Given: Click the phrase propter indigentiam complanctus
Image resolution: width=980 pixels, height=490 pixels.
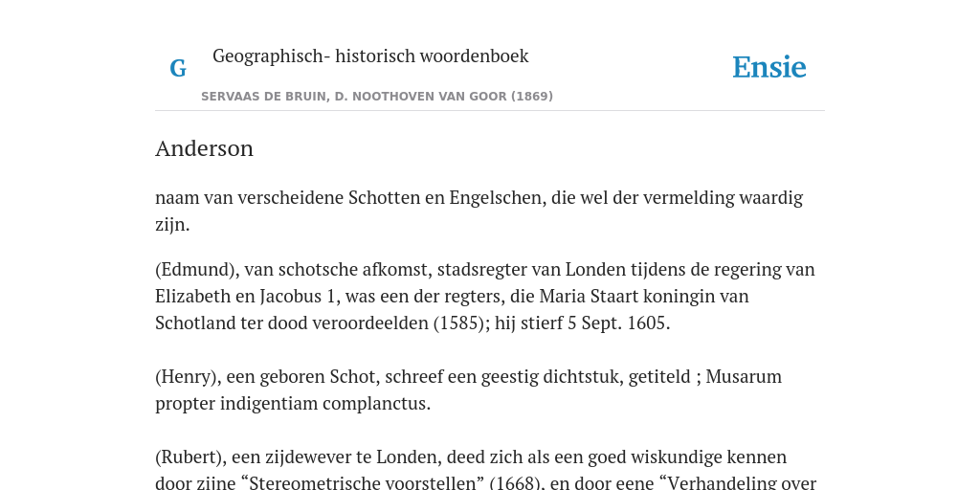Looking at the screenshot, I should coord(293,404).
